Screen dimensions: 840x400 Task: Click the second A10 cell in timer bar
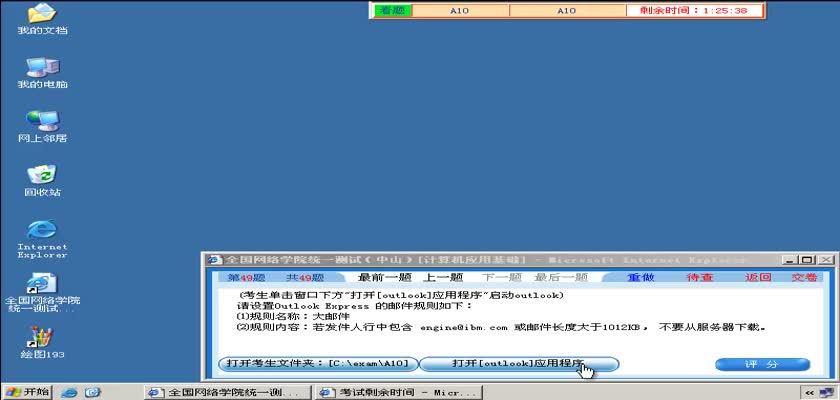click(x=567, y=11)
